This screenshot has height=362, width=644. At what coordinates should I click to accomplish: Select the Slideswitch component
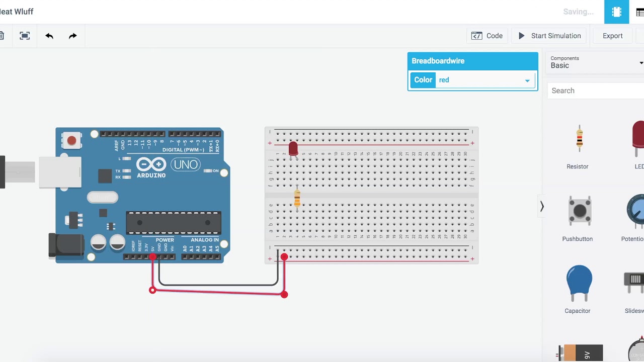coord(634,293)
